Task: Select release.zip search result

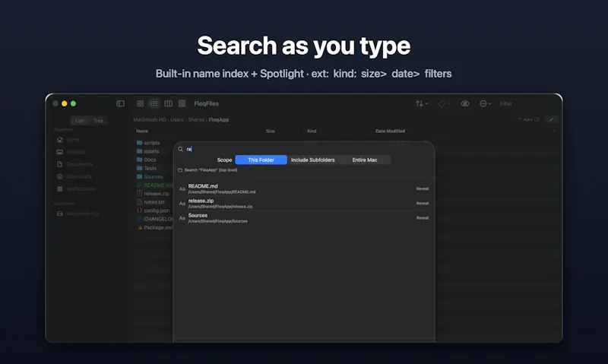Action: (303, 203)
